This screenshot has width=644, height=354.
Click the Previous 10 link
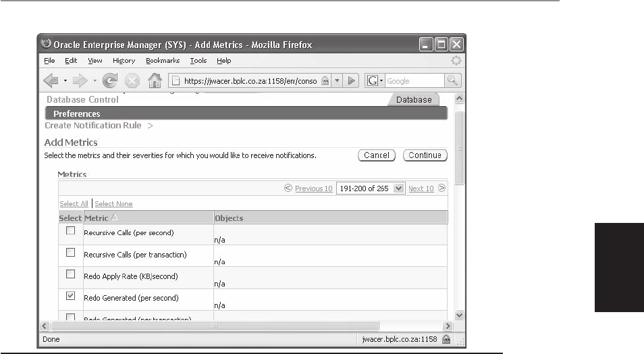pos(313,188)
